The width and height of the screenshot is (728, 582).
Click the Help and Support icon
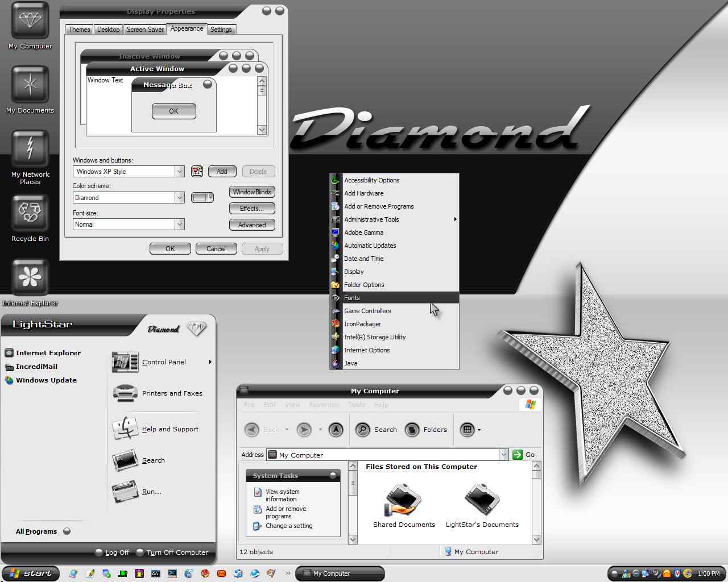click(x=125, y=429)
